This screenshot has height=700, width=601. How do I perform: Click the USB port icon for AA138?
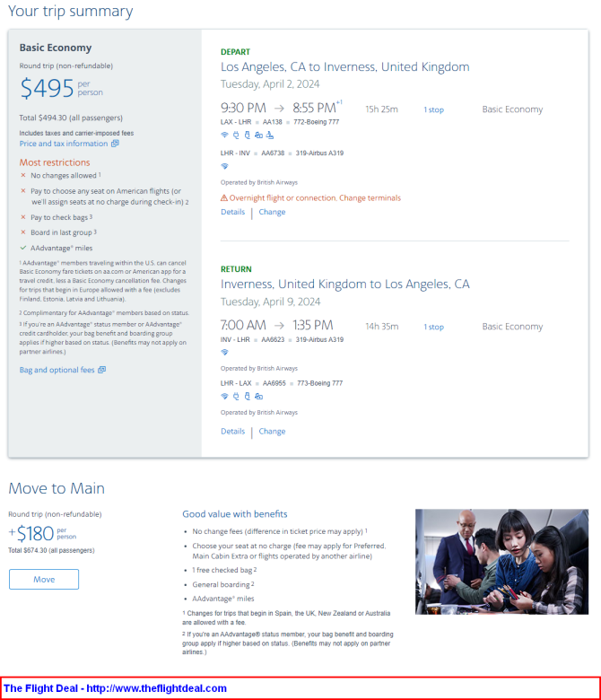point(248,135)
